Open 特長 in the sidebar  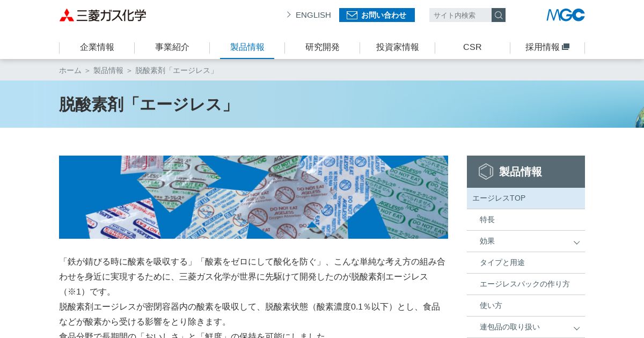pyautogui.click(x=526, y=220)
